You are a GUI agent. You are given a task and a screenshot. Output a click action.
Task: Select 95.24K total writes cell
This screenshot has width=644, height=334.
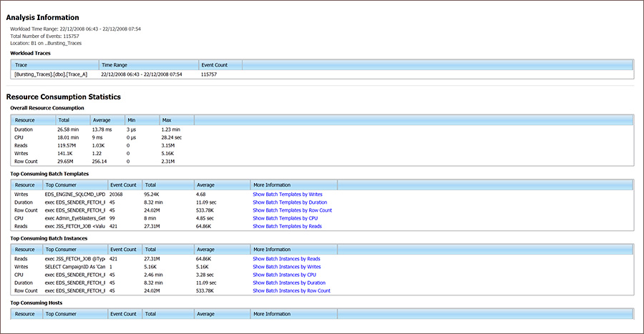pyautogui.click(x=152, y=195)
